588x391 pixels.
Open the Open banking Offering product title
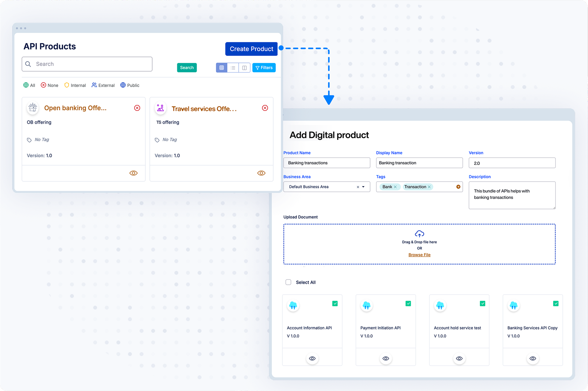click(75, 108)
